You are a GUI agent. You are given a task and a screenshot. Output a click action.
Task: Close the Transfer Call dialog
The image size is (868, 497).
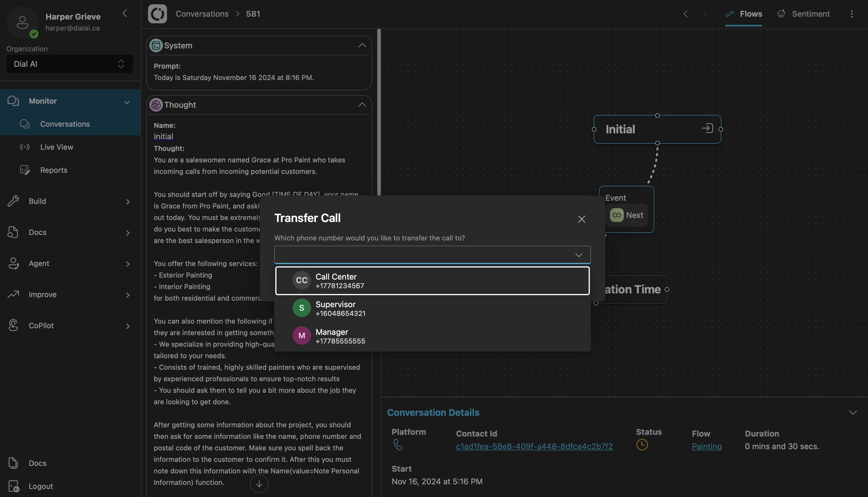pyautogui.click(x=581, y=219)
